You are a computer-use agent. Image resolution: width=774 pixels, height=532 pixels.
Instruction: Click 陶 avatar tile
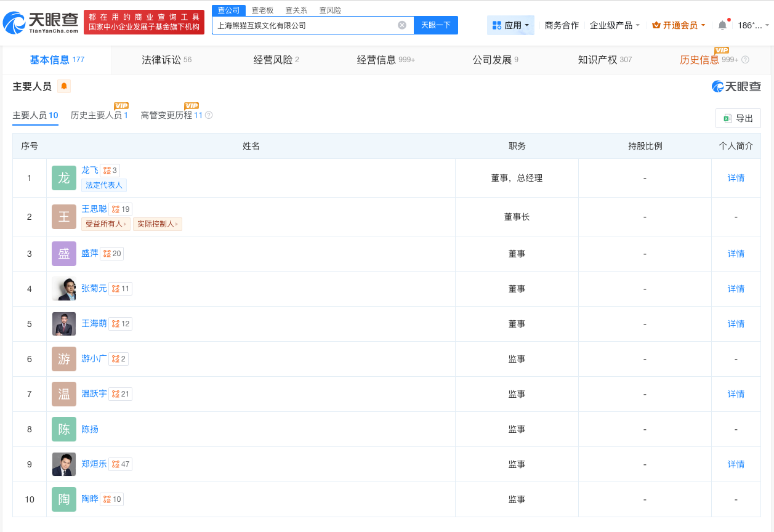(x=64, y=499)
